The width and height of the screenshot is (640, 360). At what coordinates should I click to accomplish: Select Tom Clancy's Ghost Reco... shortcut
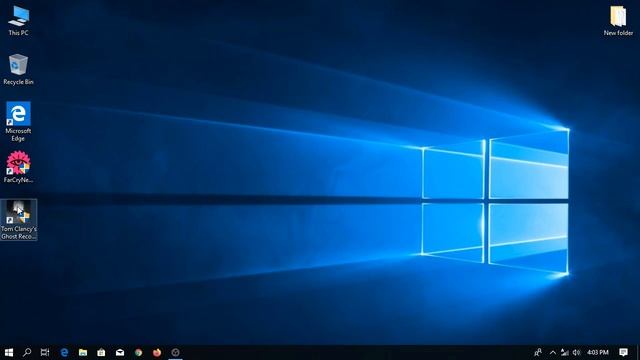pos(19,220)
